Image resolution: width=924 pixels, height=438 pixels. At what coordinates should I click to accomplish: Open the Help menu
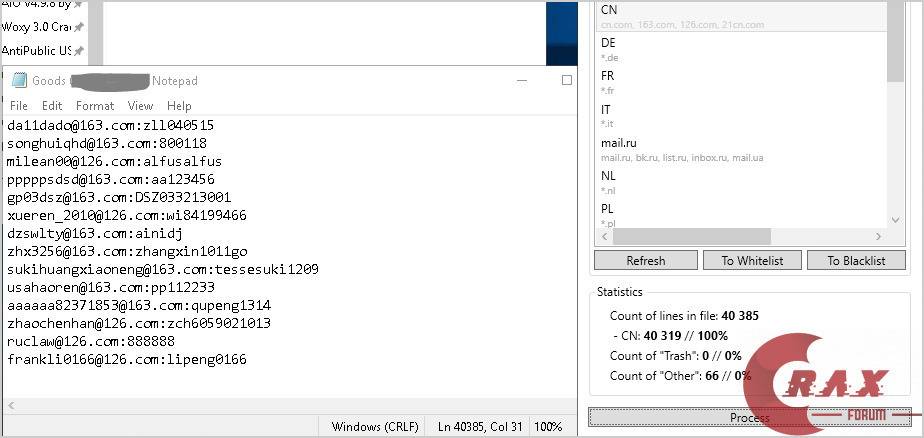pyautogui.click(x=179, y=106)
